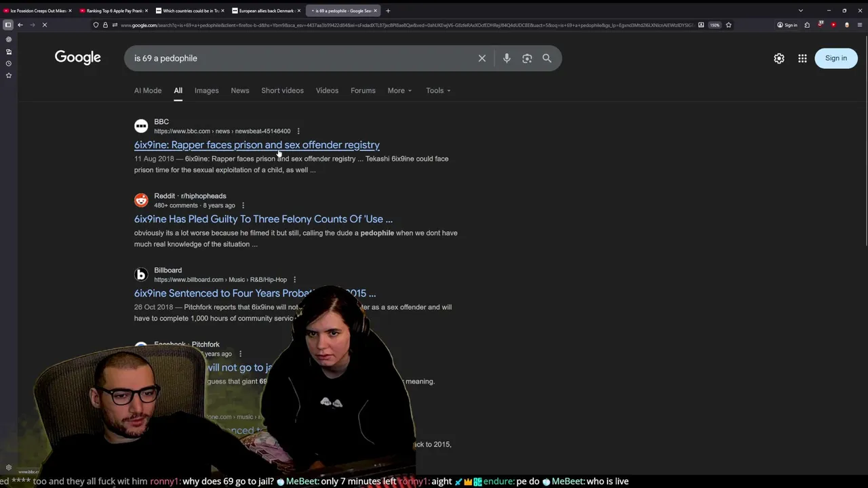Open the BBC result options menu
The image size is (868, 488).
[x=298, y=131]
